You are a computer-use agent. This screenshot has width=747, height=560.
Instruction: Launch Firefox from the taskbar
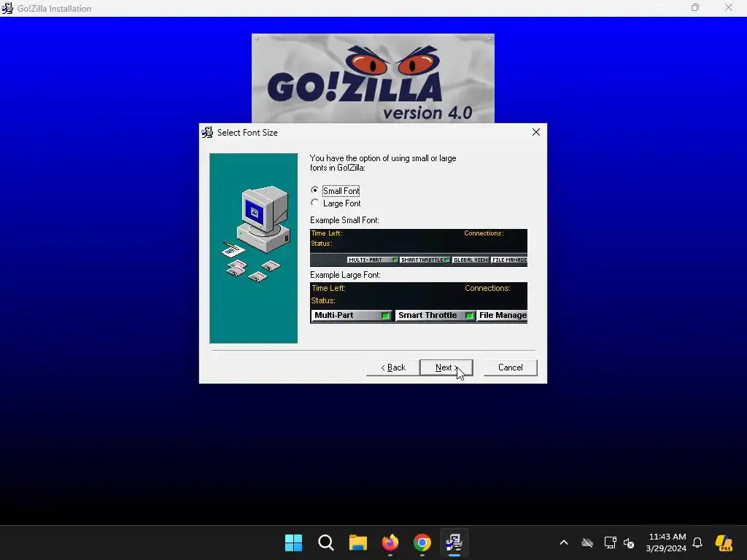(x=390, y=542)
